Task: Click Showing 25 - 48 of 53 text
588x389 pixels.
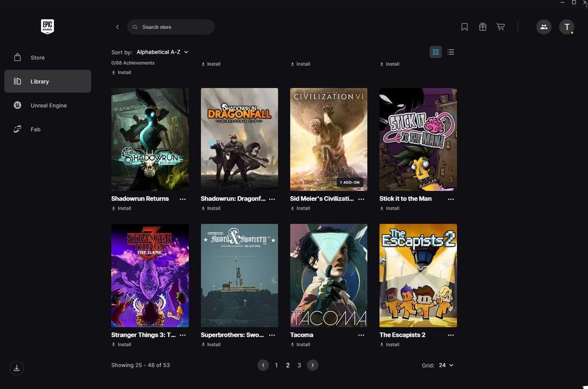Action: [x=141, y=365]
